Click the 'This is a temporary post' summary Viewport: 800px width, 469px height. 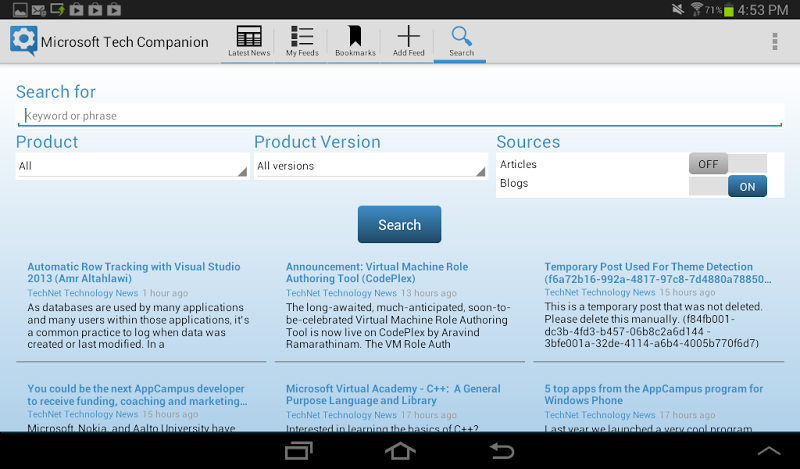click(x=654, y=325)
